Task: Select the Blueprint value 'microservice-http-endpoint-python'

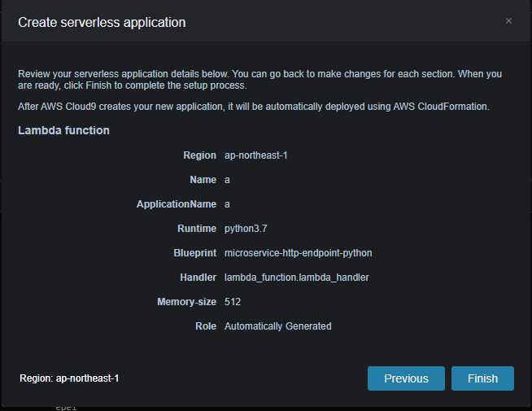Action: [299, 253]
